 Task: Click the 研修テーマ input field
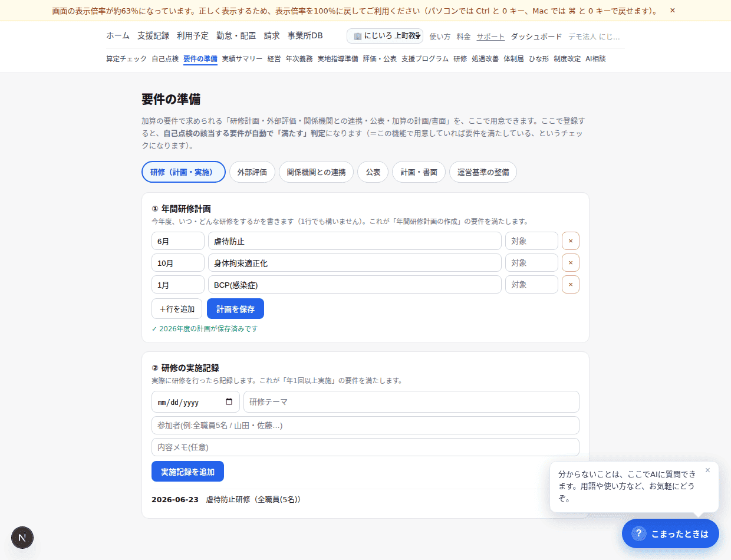click(x=411, y=402)
